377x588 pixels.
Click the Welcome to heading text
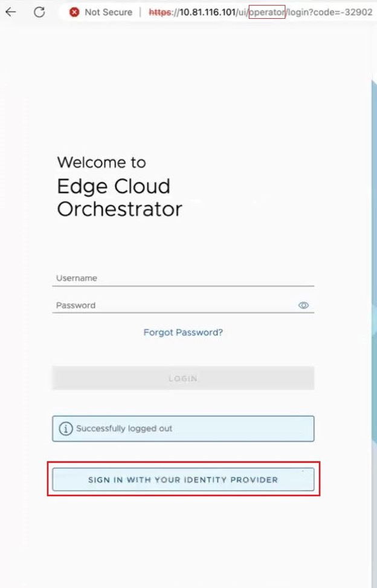coord(101,162)
